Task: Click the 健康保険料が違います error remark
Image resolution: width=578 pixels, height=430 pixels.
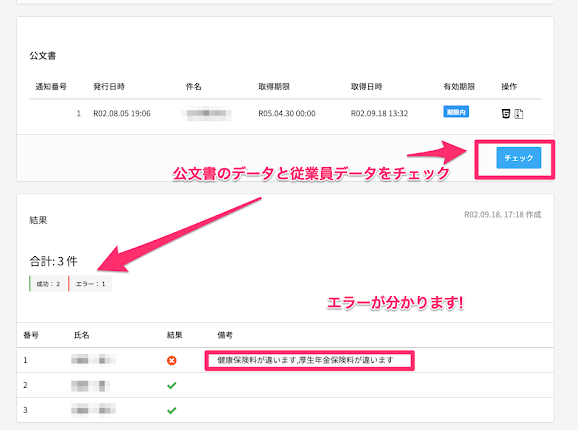Action: click(x=305, y=360)
